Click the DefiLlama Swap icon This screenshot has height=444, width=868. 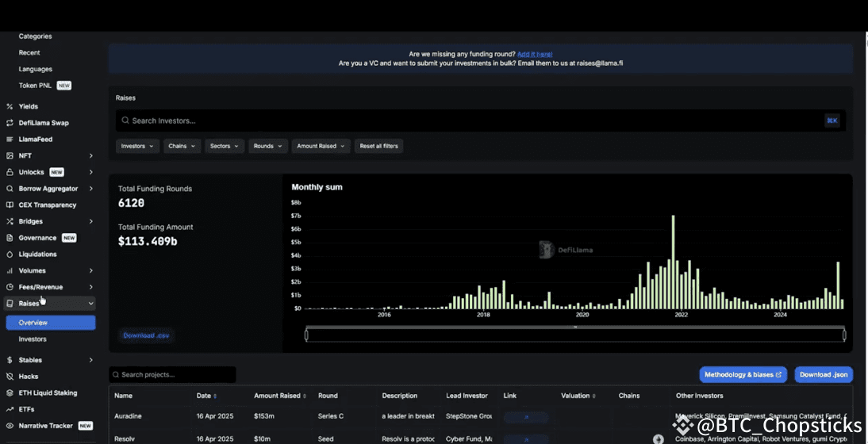pyautogui.click(x=10, y=123)
